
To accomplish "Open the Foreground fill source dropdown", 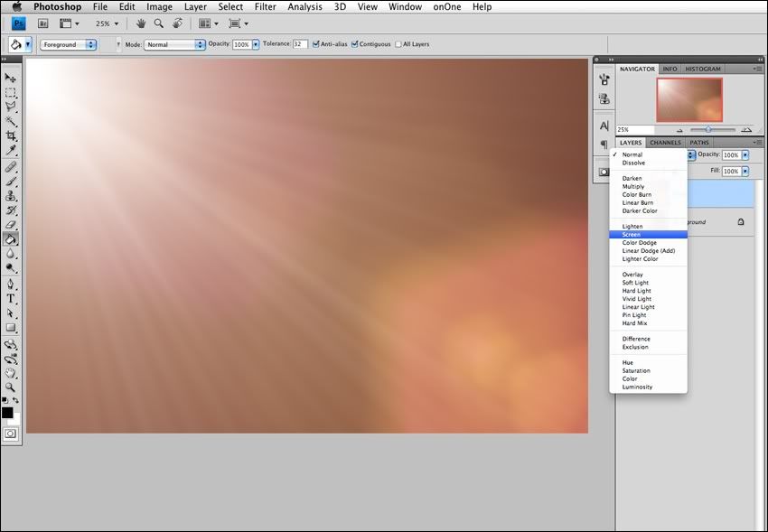I will coord(68,44).
